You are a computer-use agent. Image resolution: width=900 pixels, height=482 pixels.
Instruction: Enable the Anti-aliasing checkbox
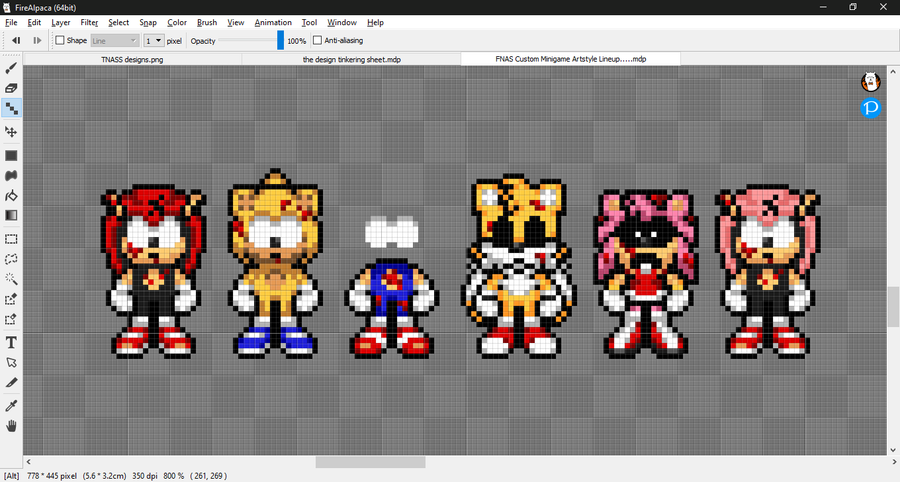coord(317,40)
